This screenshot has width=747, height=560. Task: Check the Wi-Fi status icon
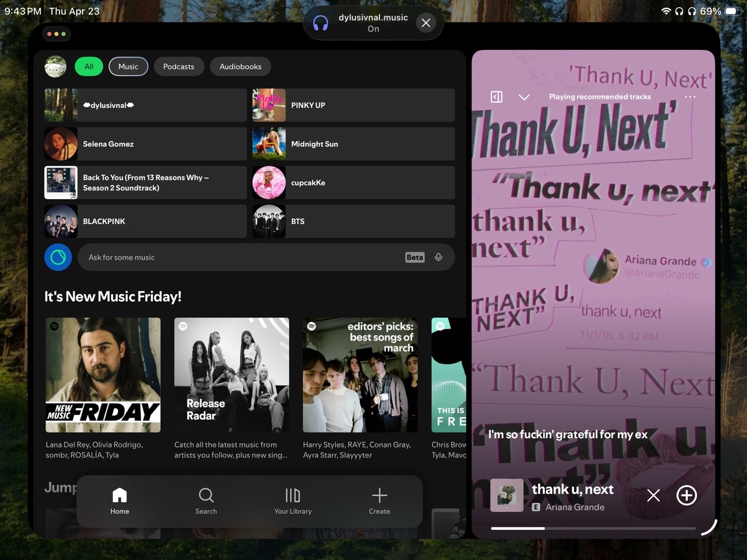coord(666,11)
